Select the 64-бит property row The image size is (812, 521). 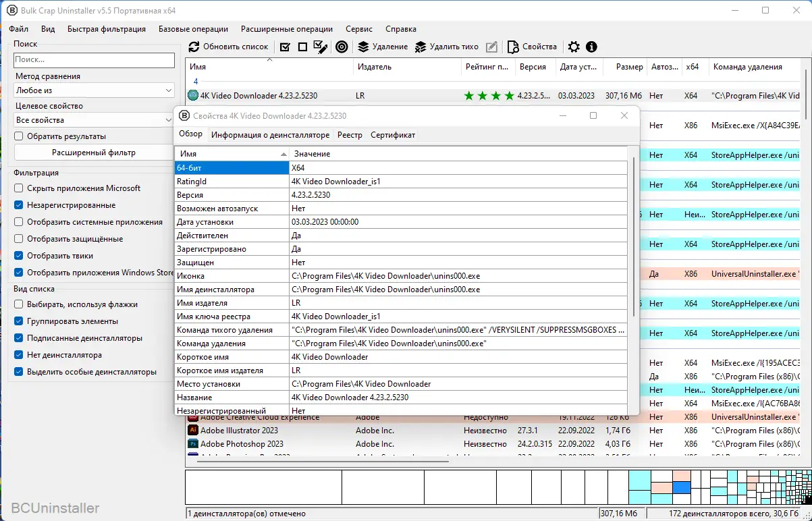point(401,167)
